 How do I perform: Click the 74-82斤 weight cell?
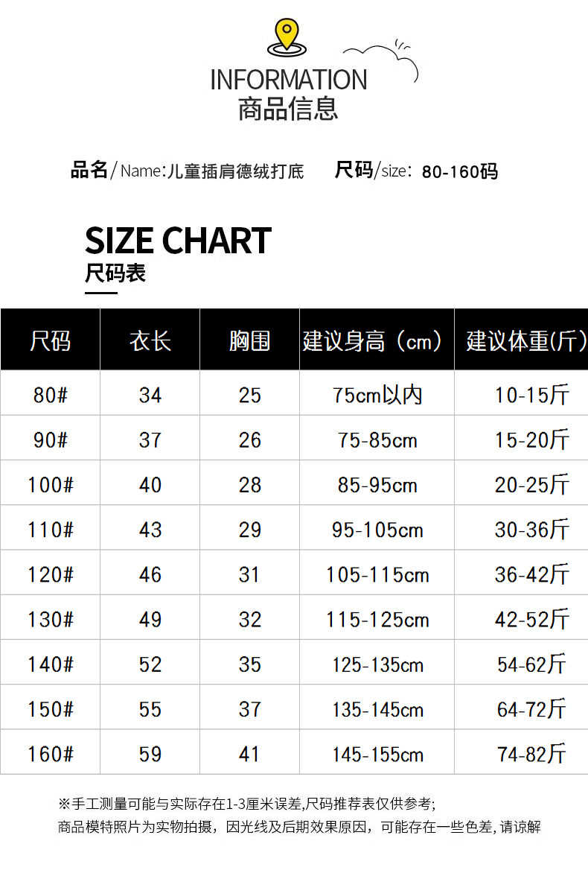[531, 754]
